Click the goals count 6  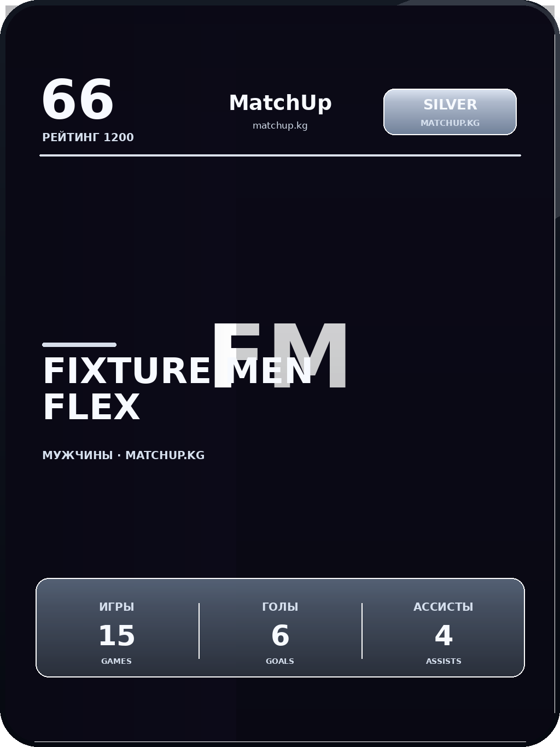click(x=280, y=636)
